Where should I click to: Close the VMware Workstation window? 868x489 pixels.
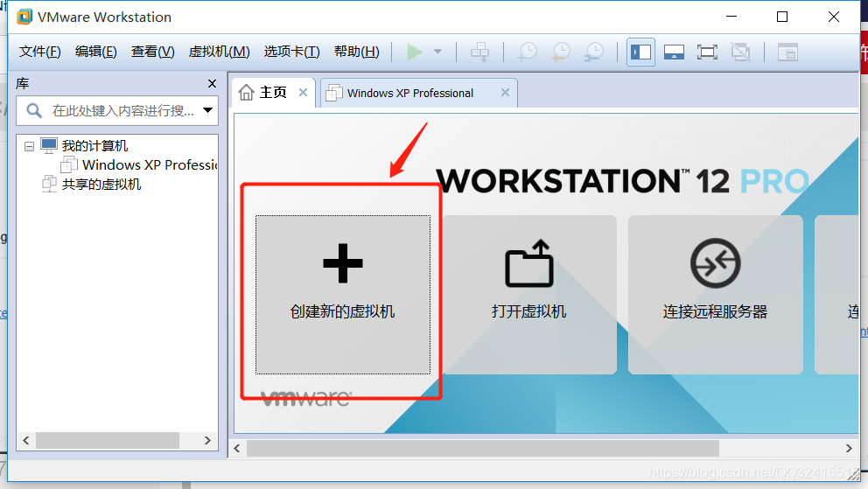pyautogui.click(x=834, y=17)
